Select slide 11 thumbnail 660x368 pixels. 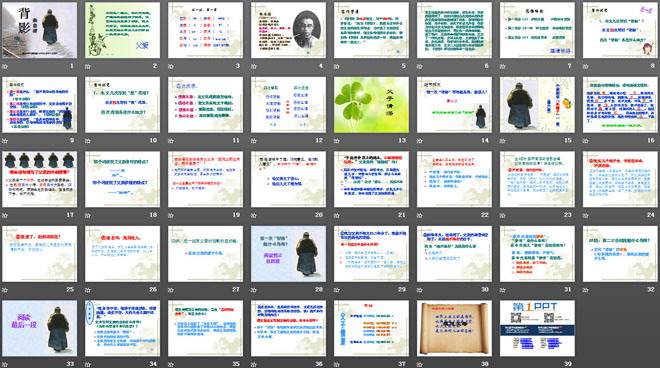tap(205, 105)
